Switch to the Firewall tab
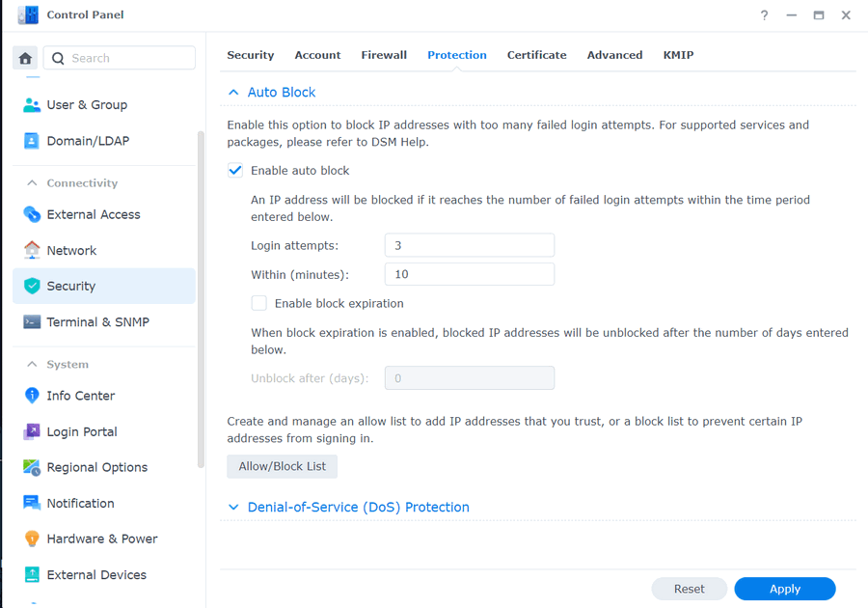This screenshot has width=868, height=608. 384,55
